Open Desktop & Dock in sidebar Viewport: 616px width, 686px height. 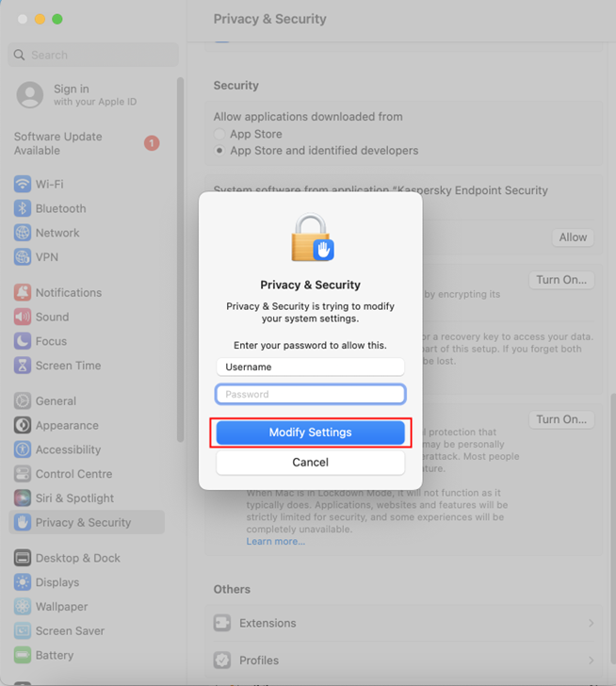[77, 558]
